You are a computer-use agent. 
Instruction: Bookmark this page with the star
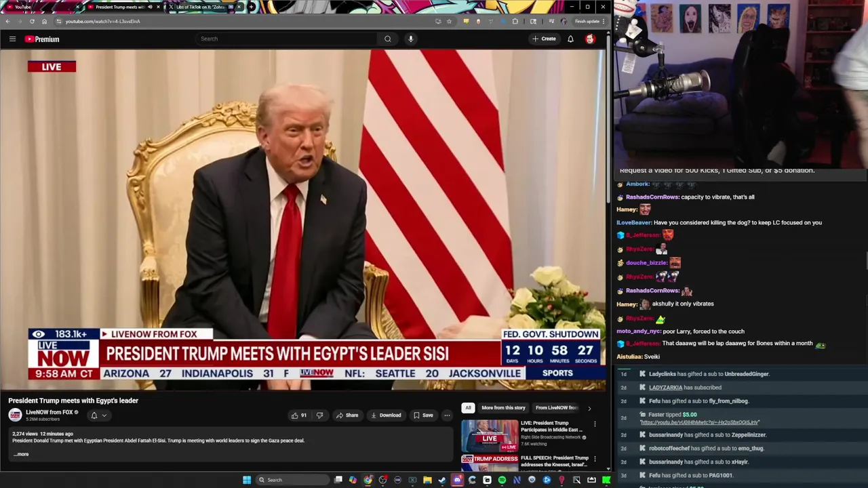pyautogui.click(x=449, y=21)
